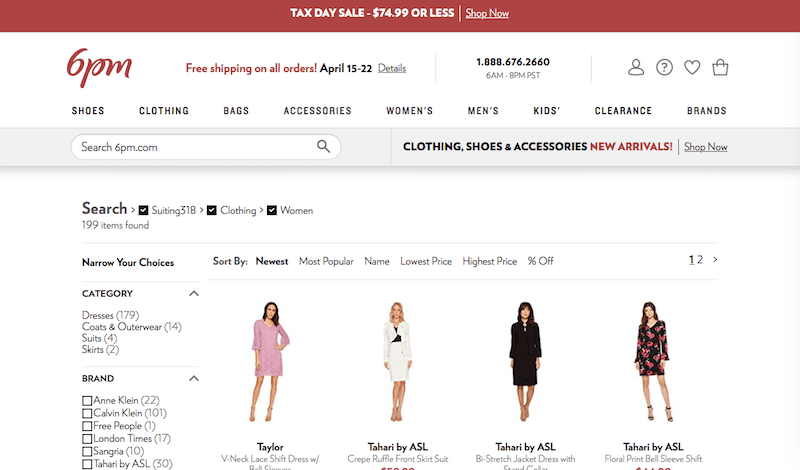Image resolution: width=800 pixels, height=470 pixels.
Task: Sort by % Off
Action: click(x=540, y=261)
